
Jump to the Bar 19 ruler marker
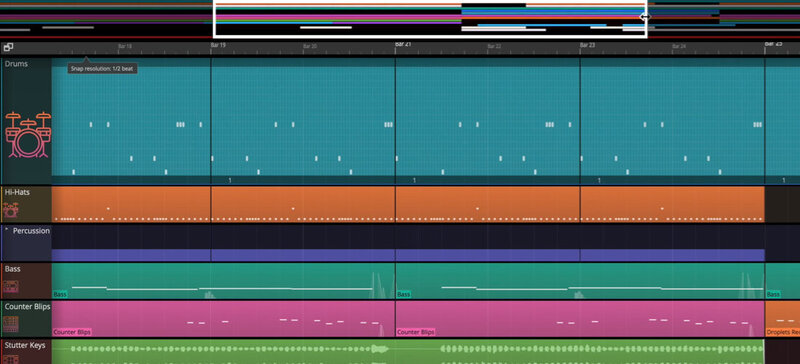(218, 45)
